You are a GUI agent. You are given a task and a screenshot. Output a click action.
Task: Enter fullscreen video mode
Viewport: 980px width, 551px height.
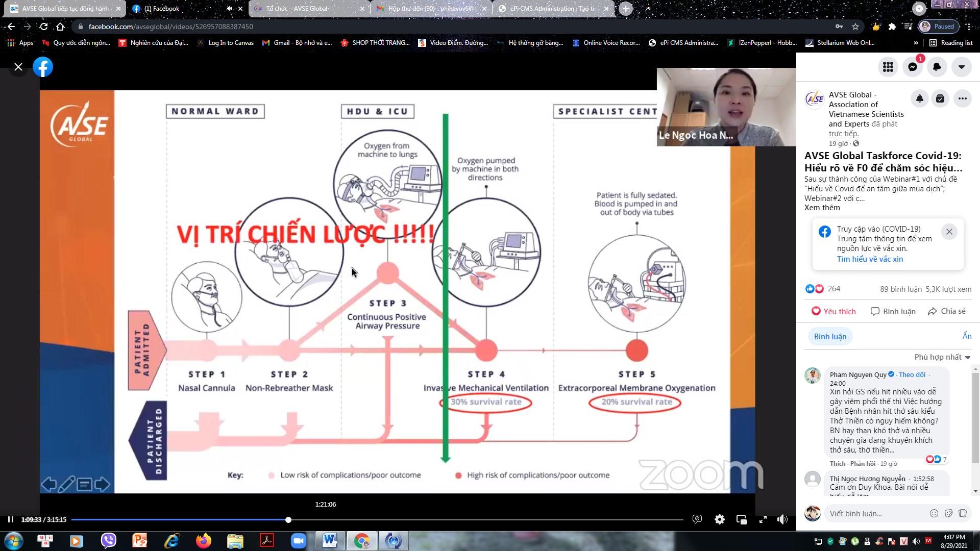(763, 519)
